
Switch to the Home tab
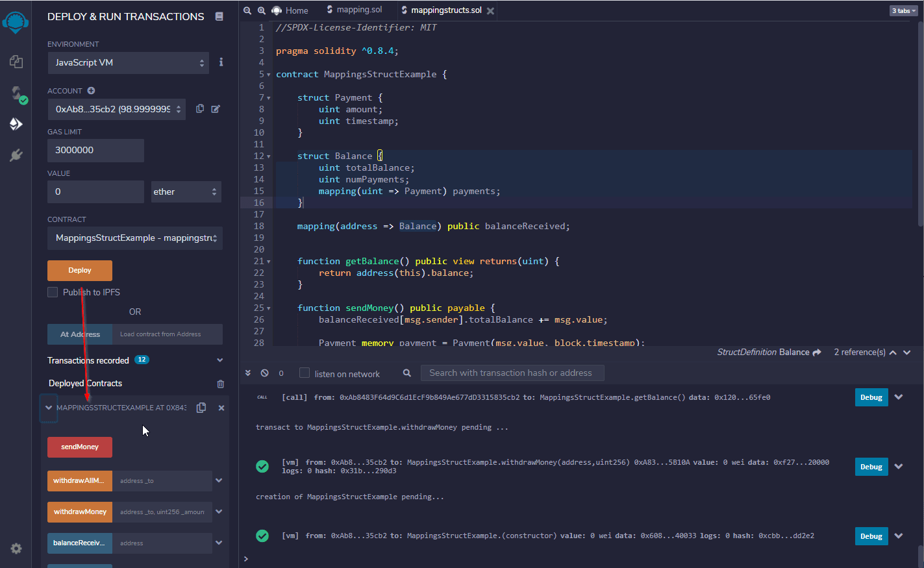coord(290,10)
